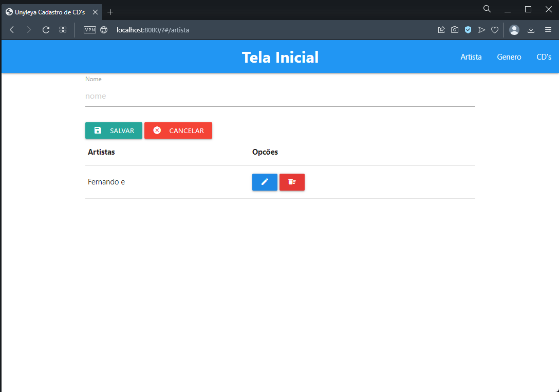Open the browser downloads icon

(531, 30)
